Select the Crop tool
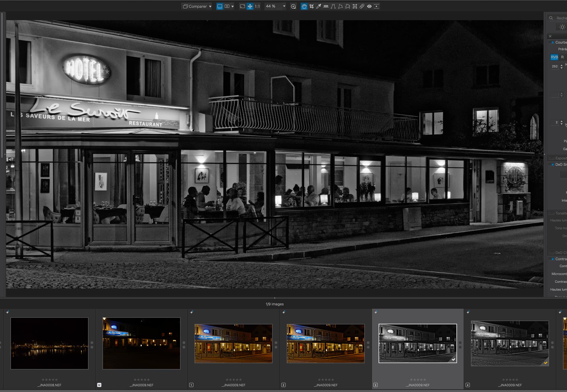The width and height of the screenshot is (567, 392). pyautogui.click(x=311, y=6)
